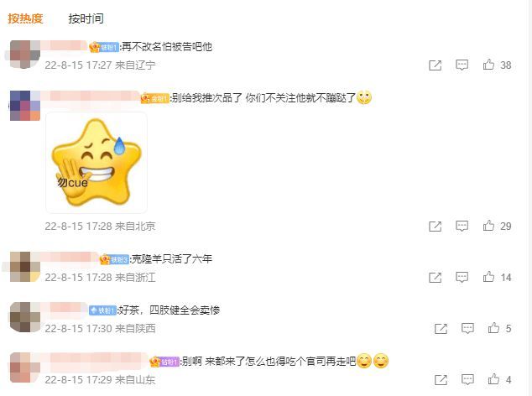Switch to 按时间 sorting
The width and height of the screenshot is (532, 396).
click(x=86, y=18)
